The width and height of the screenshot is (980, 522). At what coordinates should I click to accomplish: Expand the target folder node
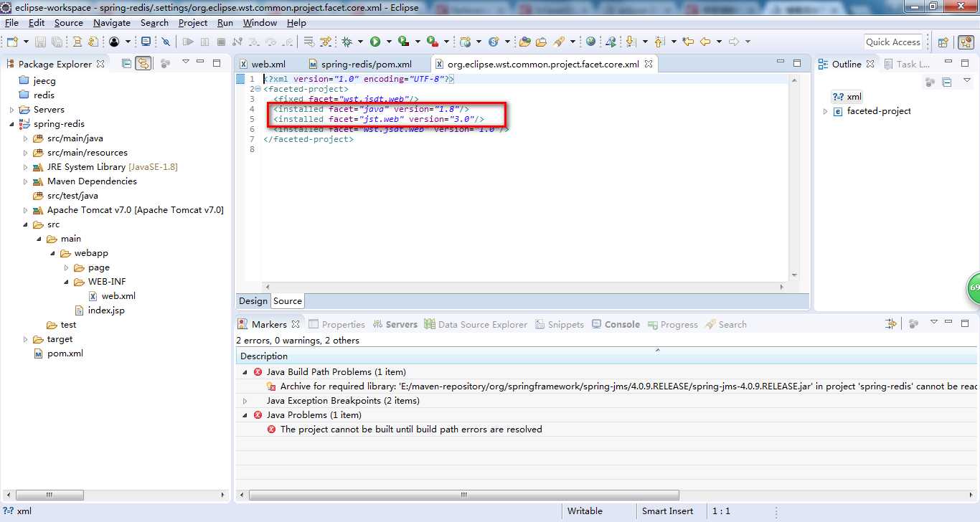26,339
